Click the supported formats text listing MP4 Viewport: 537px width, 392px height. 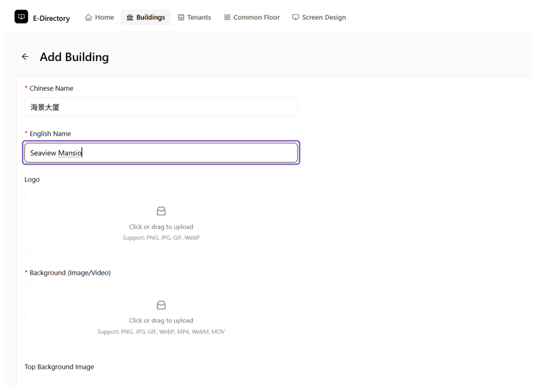161,332
